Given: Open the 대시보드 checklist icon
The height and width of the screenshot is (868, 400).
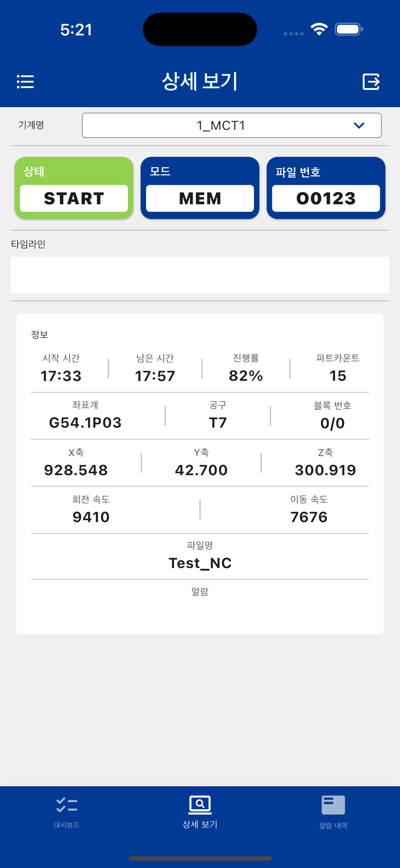Looking at the screenshot, I should (67, 805).
